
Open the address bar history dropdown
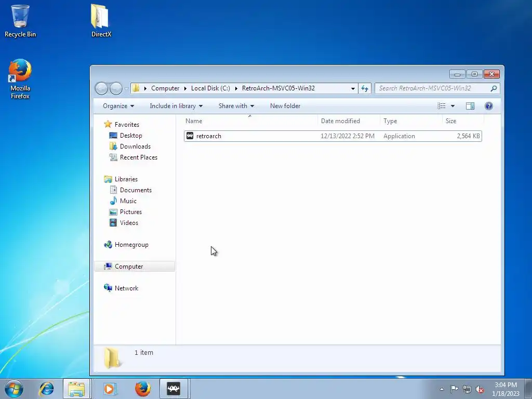[353, 88]
